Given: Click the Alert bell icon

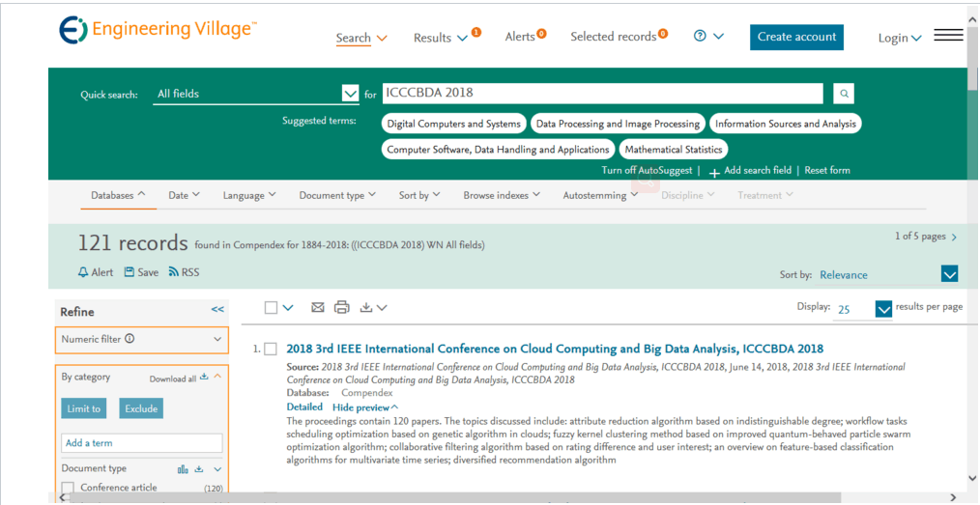Looking at the screenshot, I should [x=83, y=272].
